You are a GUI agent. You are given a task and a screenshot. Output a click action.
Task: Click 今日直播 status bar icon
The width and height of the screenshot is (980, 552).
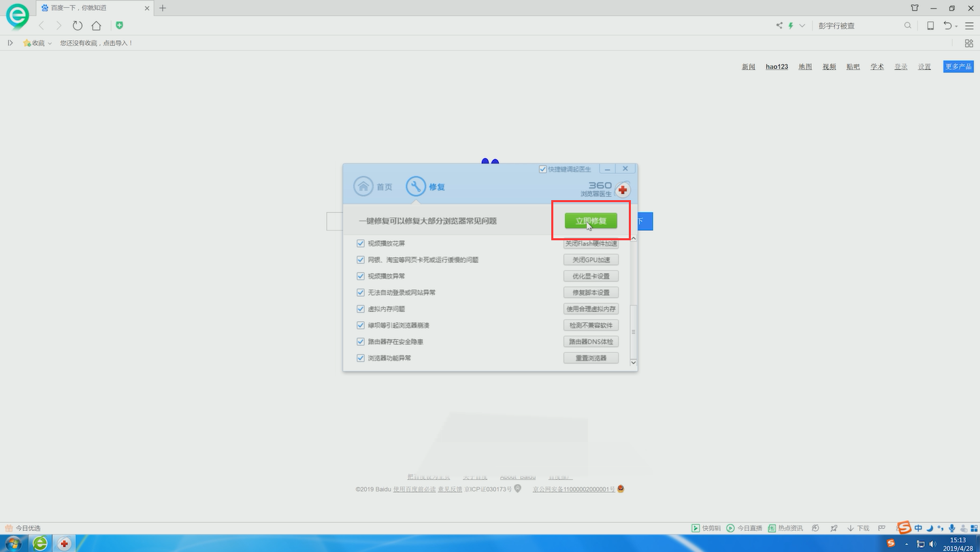(744, 528)
